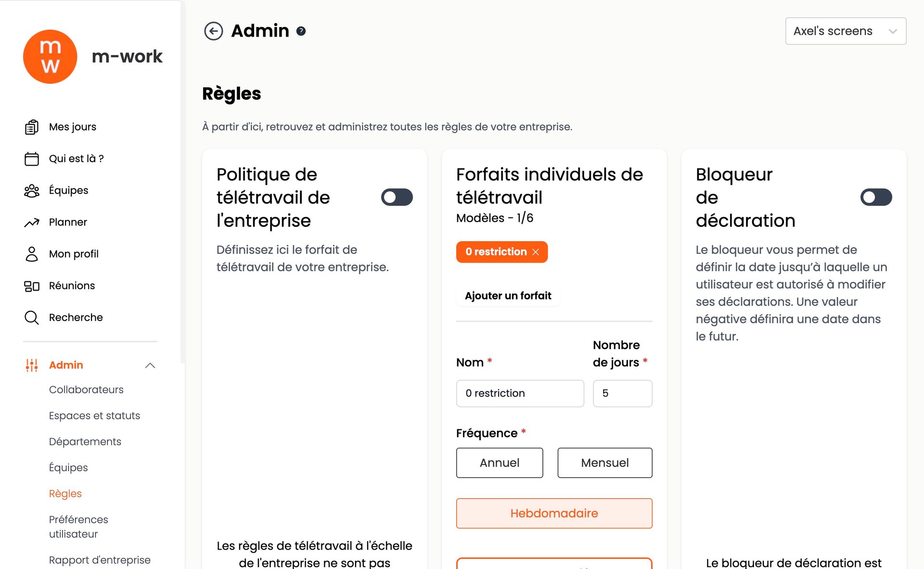Enable Politique de télétravail toggle
The height and width of the screenshot is (569, 924).
point(397,197)
